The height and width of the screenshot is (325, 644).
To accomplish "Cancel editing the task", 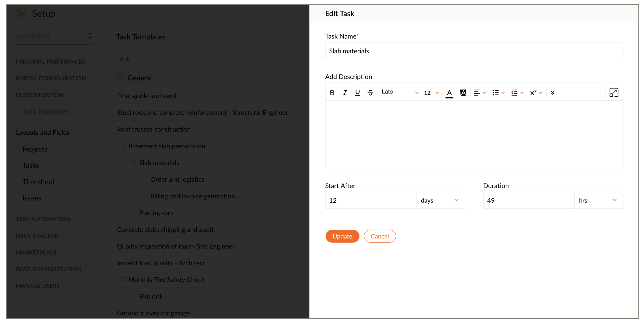I will click(379, 236).
